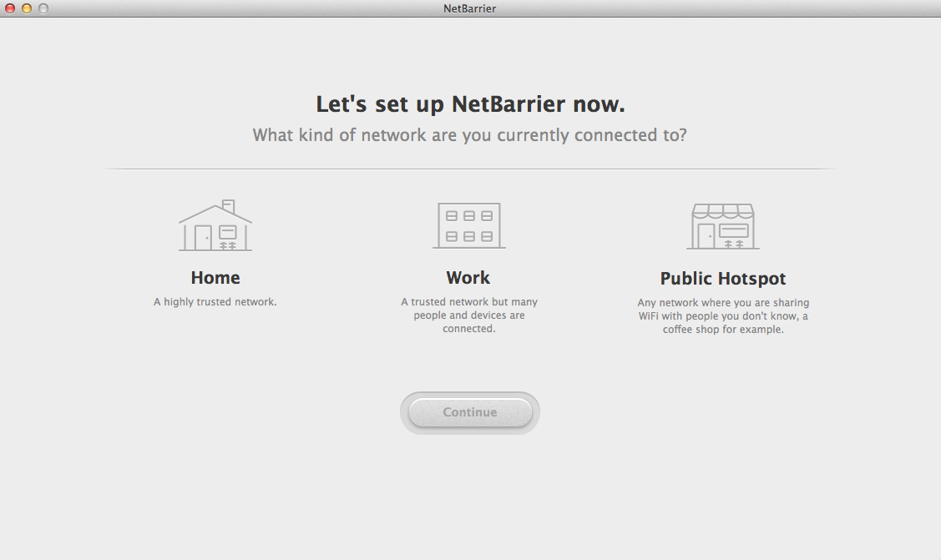This screenshot has height=560, width=941.
Task: Click the NetBarrier window title
Action: 469,8
